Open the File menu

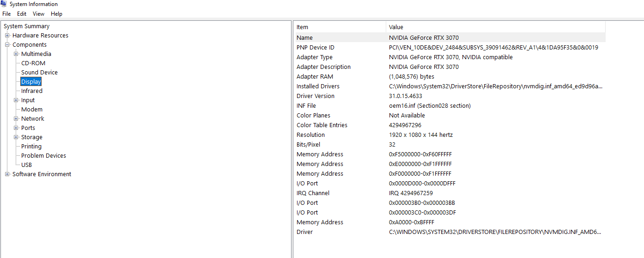(6, 14)
